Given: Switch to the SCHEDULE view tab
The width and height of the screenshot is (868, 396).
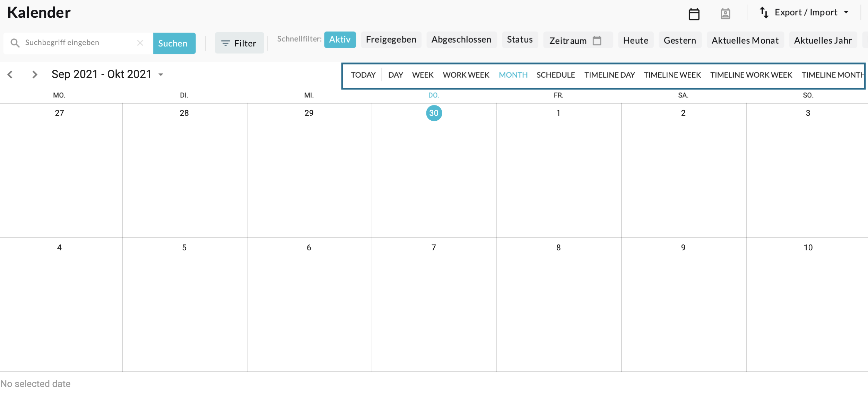Looking at the screenshot, I should tap(555, 75).
